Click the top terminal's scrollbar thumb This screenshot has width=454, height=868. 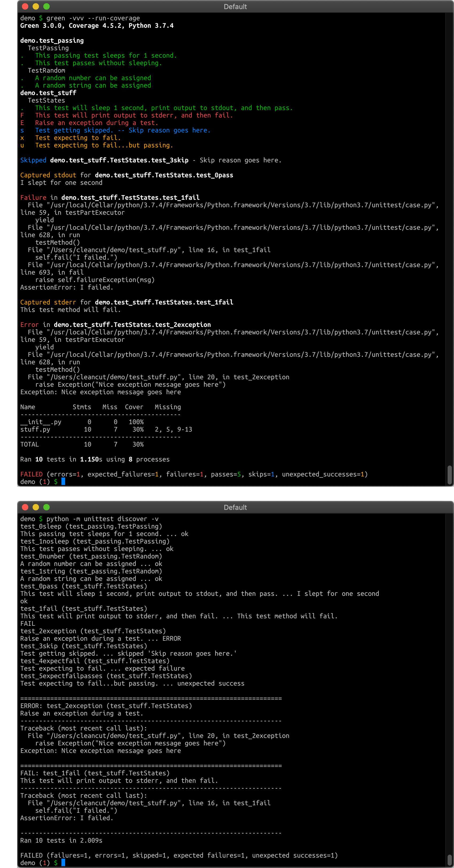(x=449, y=474)
